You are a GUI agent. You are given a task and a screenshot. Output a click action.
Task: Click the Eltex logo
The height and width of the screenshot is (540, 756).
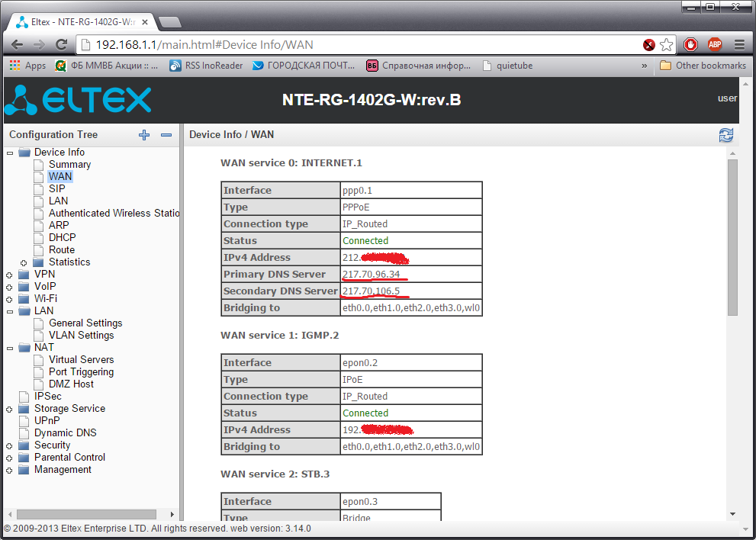78,100
